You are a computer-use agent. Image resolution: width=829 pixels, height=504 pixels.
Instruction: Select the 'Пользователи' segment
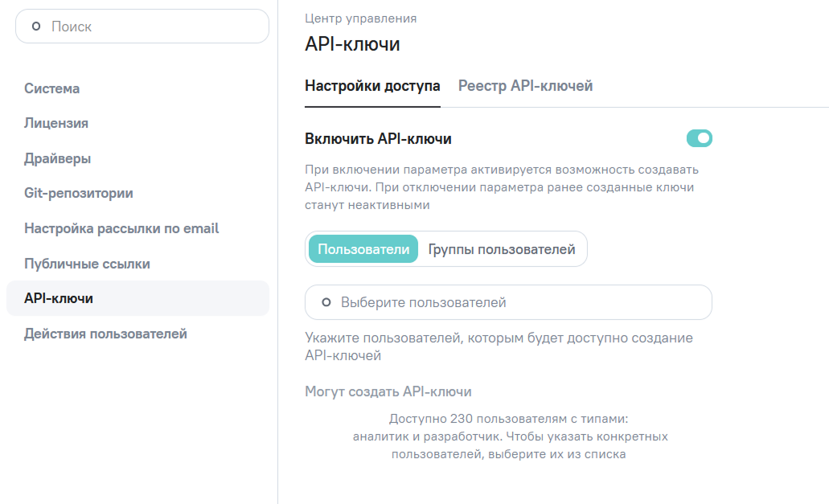point(363,249)
